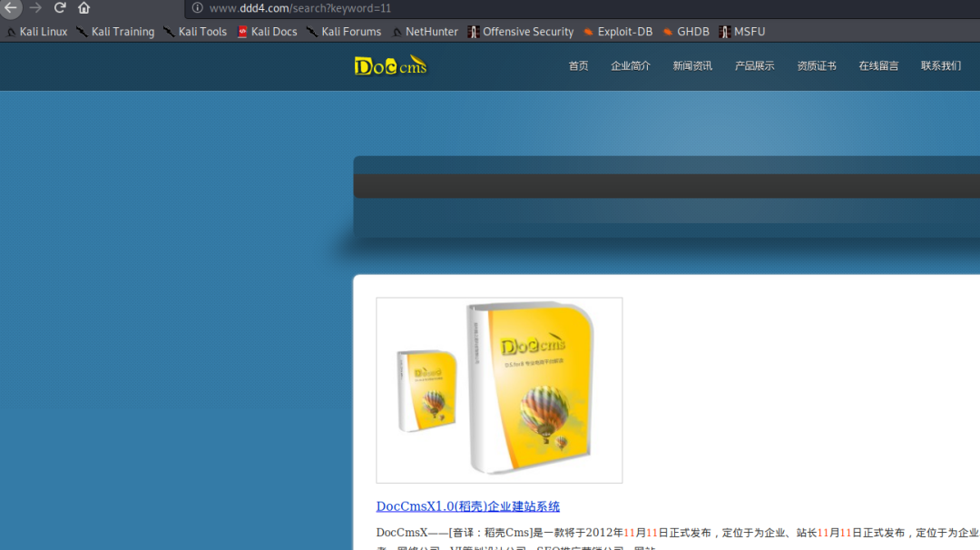The width and height of the screenshot is (980, 550).
Task: Open 资质证书 navigation item
Action: click(x=817, y=66)
